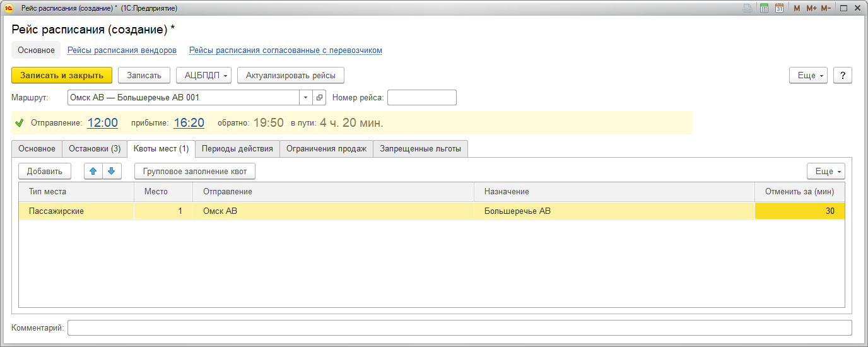Open the calculator from the title bar
Viewport: 868px width, 347px height.
pos(764,8)
